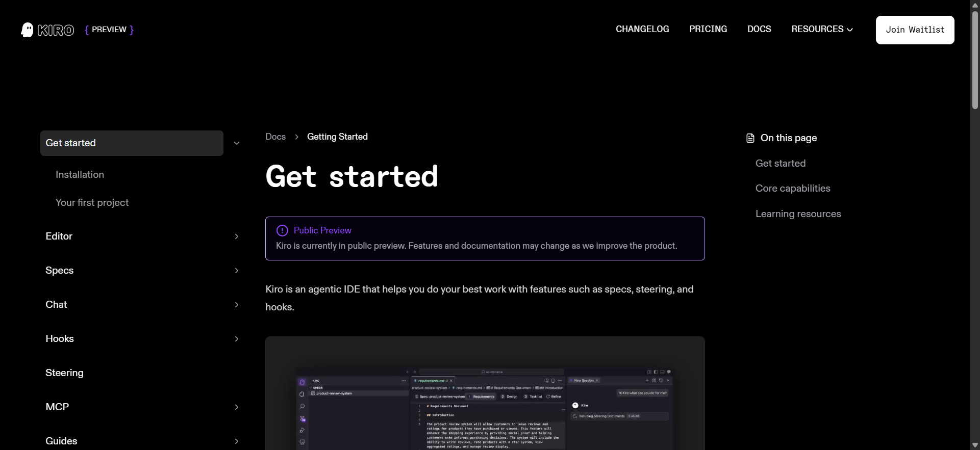Click the Getting Started breadcrumb
Screen dimensions: 980x450
click(337, 137)
